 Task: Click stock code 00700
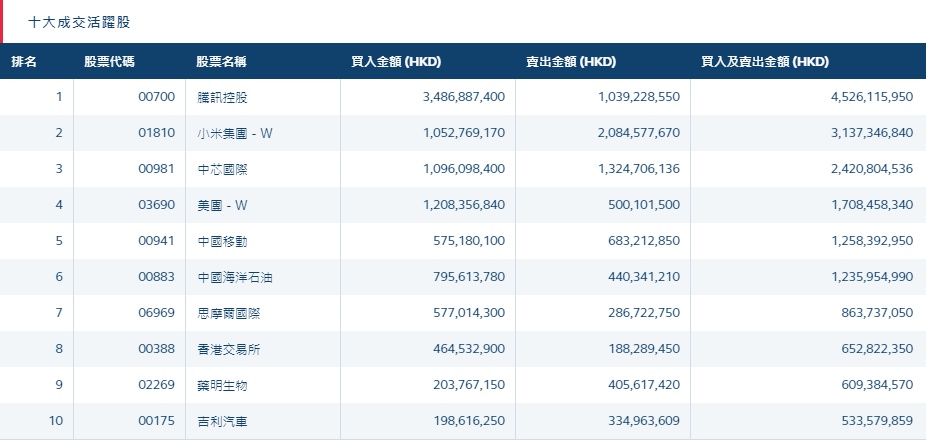[156, 97]
